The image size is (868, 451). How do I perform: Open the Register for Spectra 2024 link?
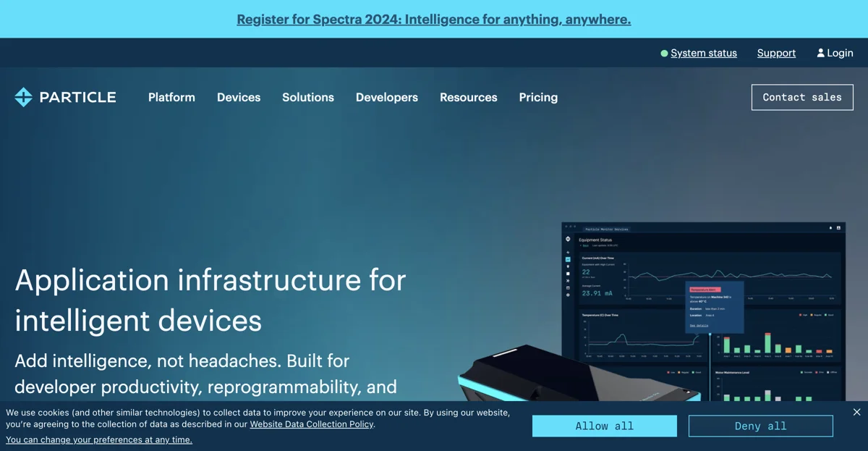tap(434, 20)
